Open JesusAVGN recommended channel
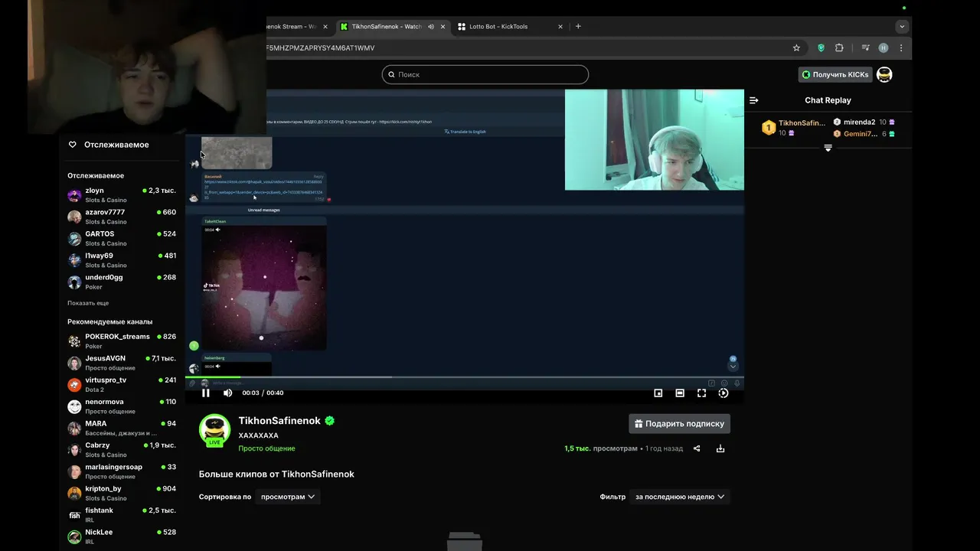 click(x=122, y=363)
